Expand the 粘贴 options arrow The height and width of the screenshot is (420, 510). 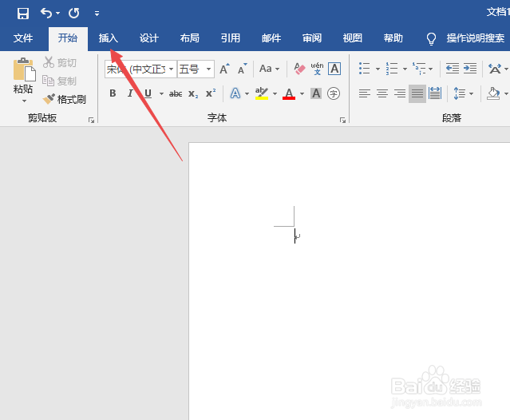(24, 101)
